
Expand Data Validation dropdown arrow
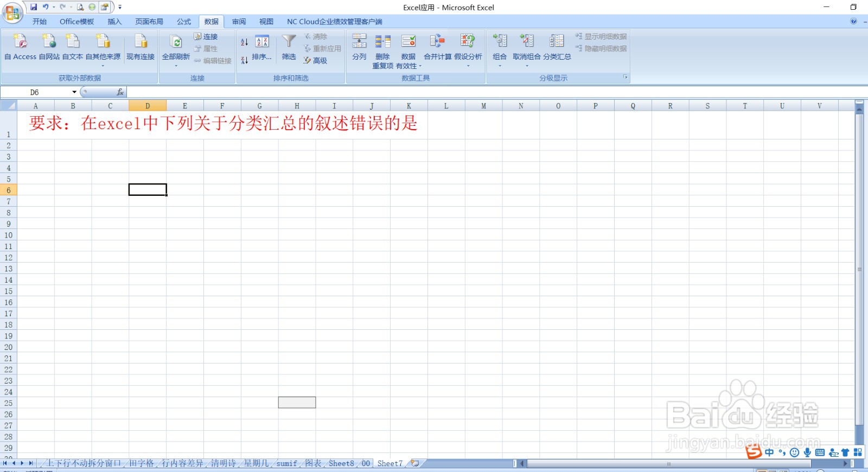point(420,66)
